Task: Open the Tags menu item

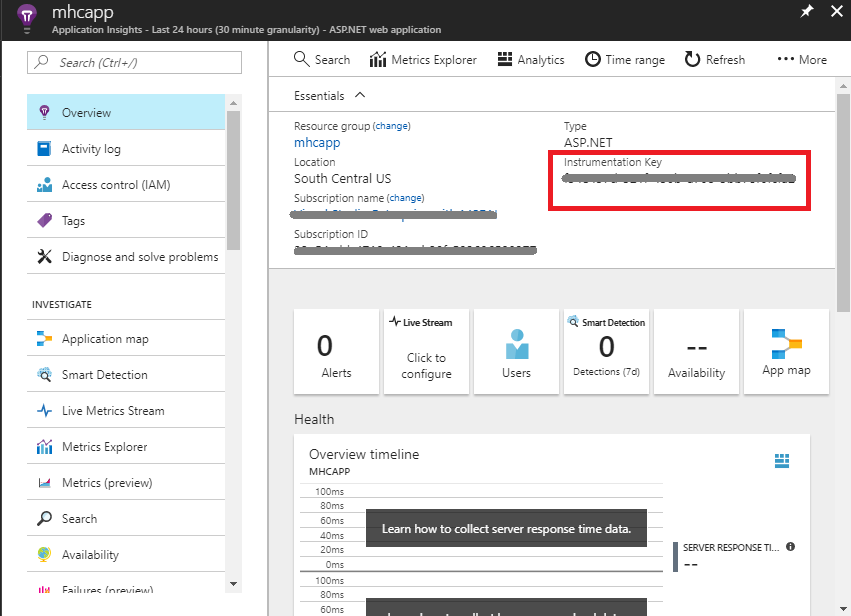Action: point(126,220)
